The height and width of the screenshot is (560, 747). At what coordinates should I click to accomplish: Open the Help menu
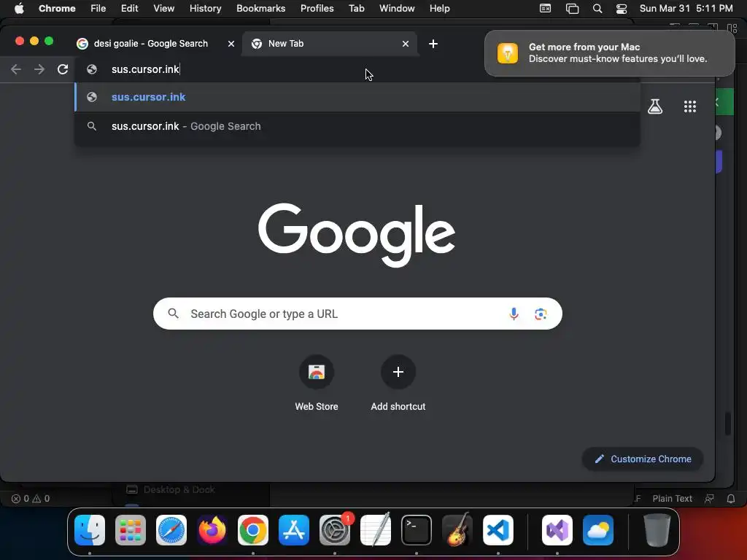click(439, 9)
